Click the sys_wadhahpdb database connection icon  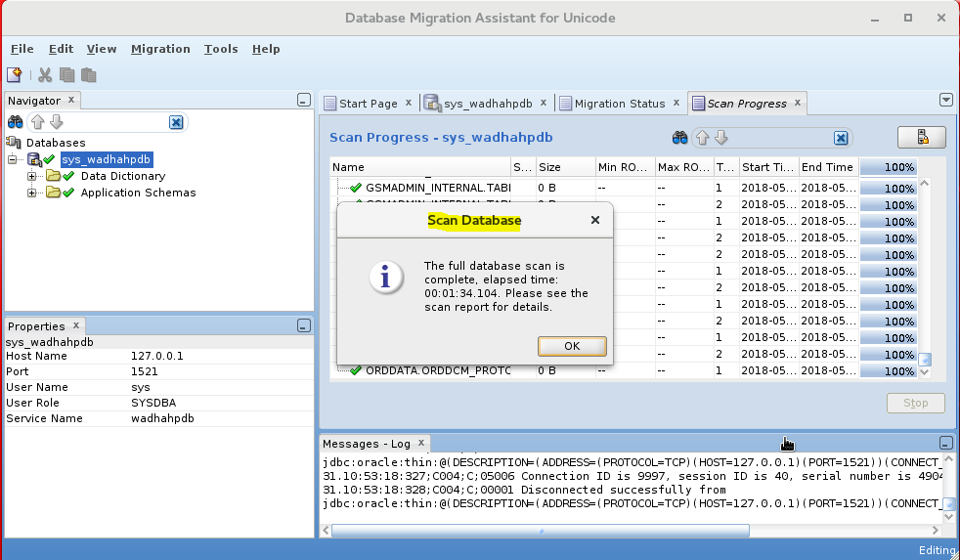(35, 159)
